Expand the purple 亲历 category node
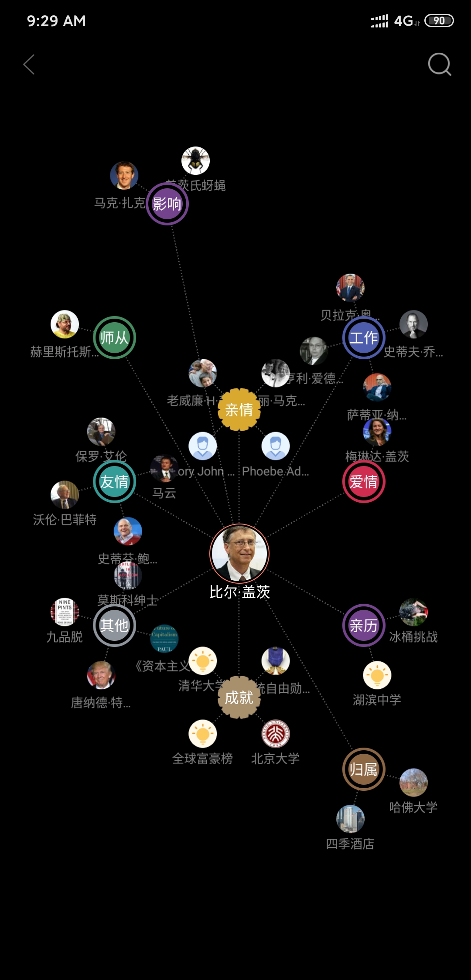This screenshot has width=471, height=980. click(x=364, y=626)
